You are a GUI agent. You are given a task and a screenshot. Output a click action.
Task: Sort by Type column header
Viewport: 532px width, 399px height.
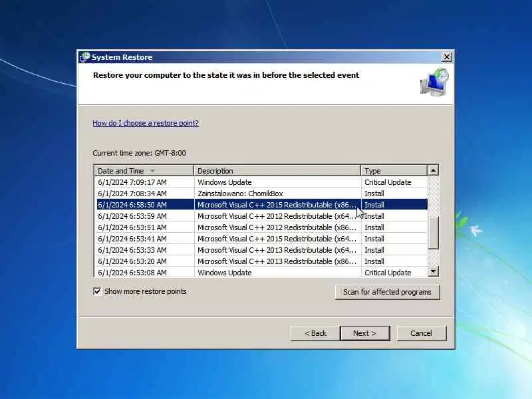point(394,171)
